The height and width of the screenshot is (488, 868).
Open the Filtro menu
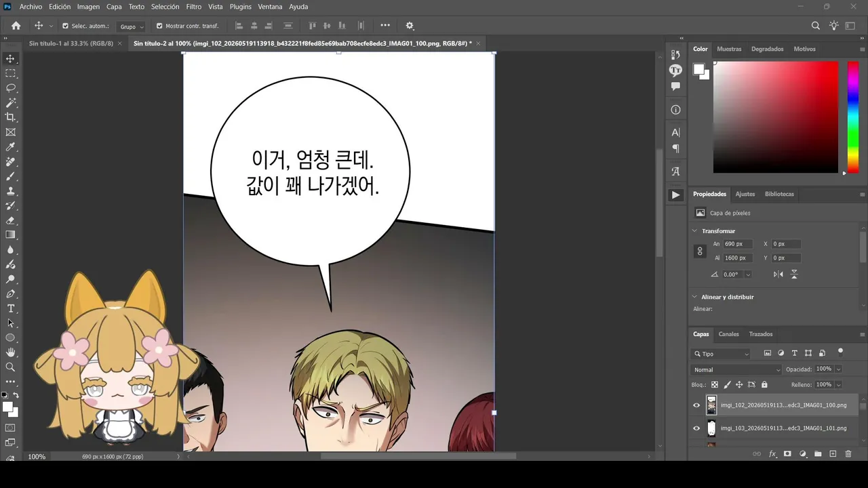(194, 7)
